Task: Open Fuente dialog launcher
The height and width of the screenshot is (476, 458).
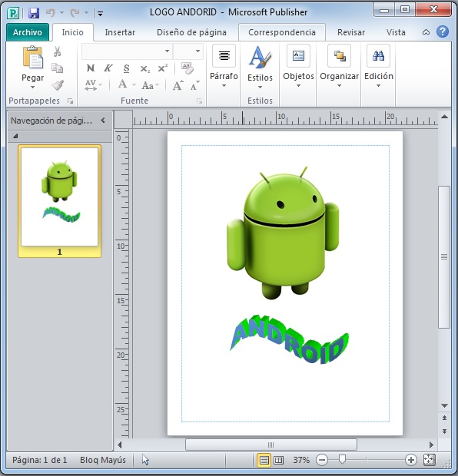Action: pyautogui.click(x=199, y=101)
